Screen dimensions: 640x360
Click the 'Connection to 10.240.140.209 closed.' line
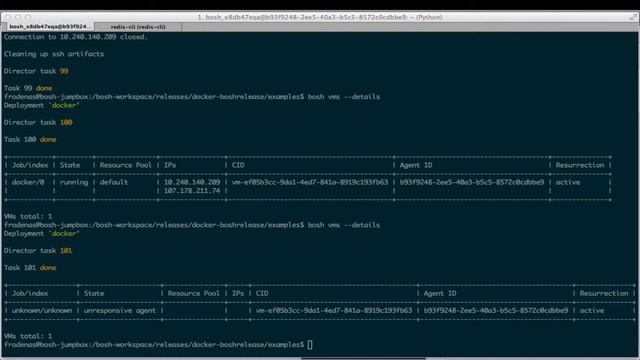pos(76,37)
